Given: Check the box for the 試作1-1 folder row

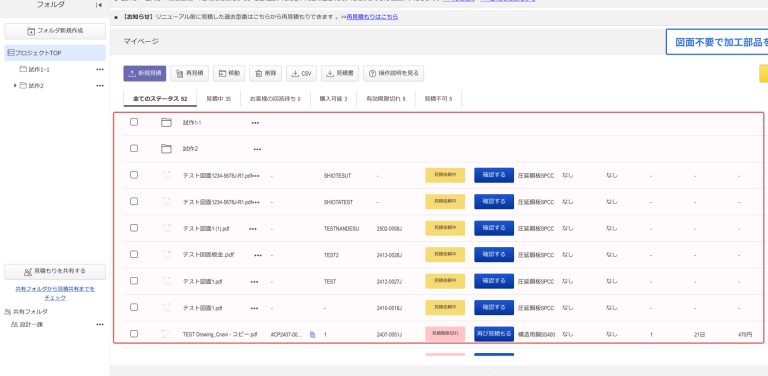Looking at the screenshot, I should point(134,122).
